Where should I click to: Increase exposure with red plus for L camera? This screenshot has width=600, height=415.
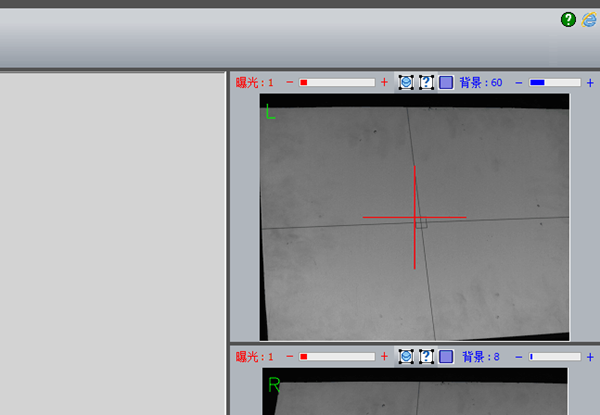point(384,82)
